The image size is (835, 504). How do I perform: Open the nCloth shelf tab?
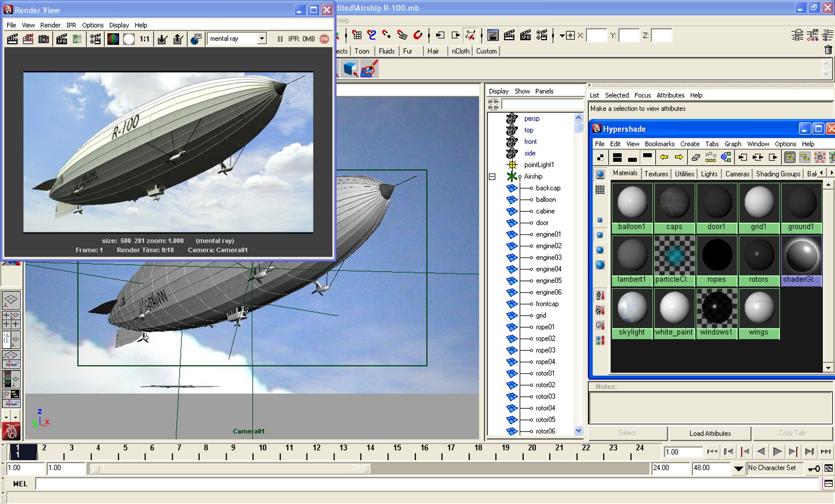coord(460,51)
